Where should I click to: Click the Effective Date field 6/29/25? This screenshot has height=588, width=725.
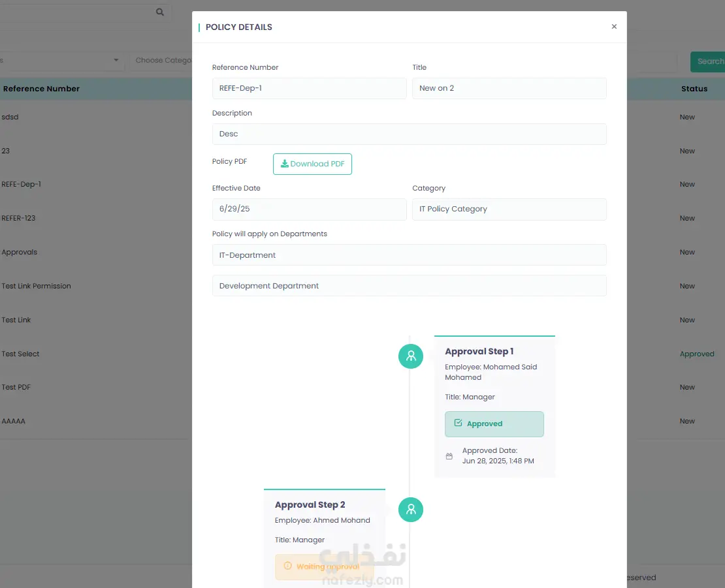click(x=309, y=209)
